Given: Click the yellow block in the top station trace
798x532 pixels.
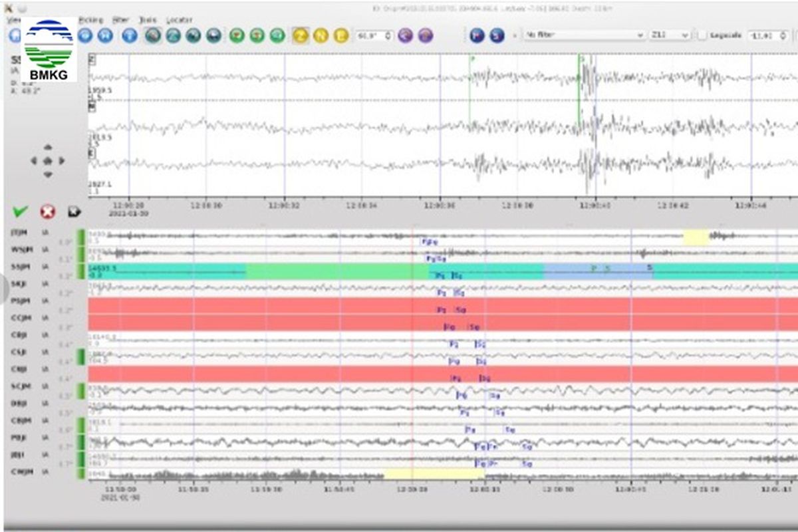Looking at the screenshot, I should click(696, 237).
